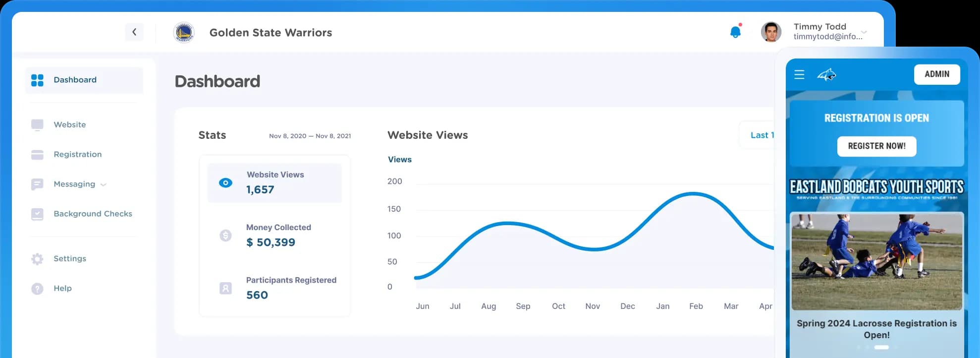Click the Background Checks icon in sidebar
Image resolution: width=980 pixels, height=358 pixels.
pos(37,214)
